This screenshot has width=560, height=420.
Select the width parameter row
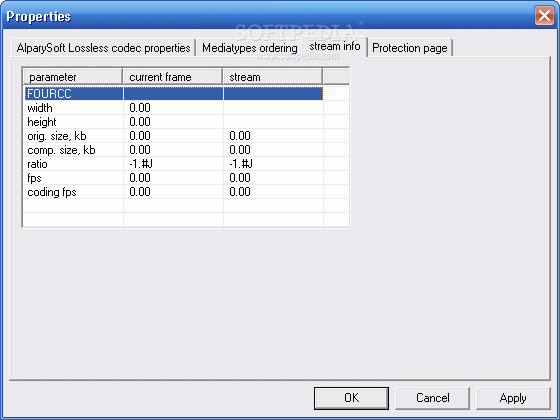pyautogui.click(x=174, y=108)
